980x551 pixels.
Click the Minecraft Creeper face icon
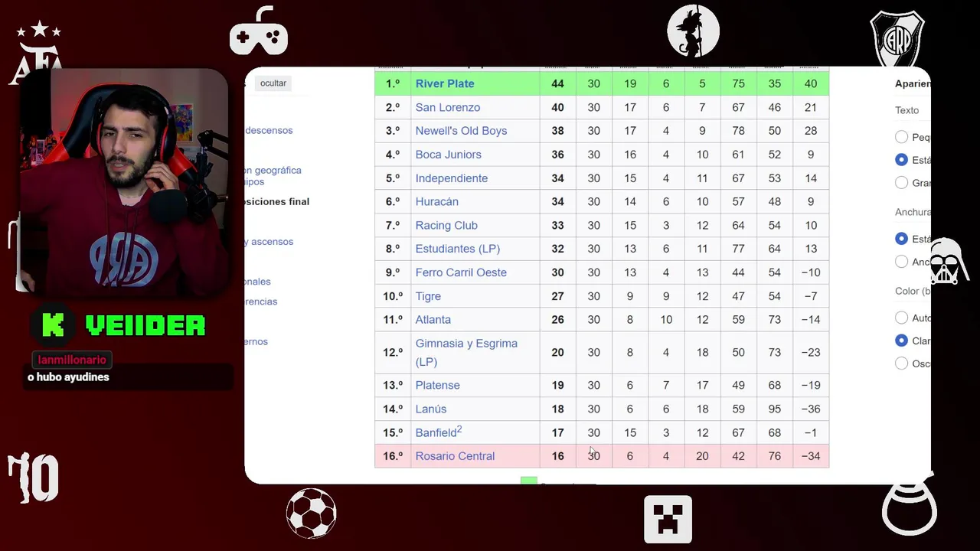[x=668, y=520]
